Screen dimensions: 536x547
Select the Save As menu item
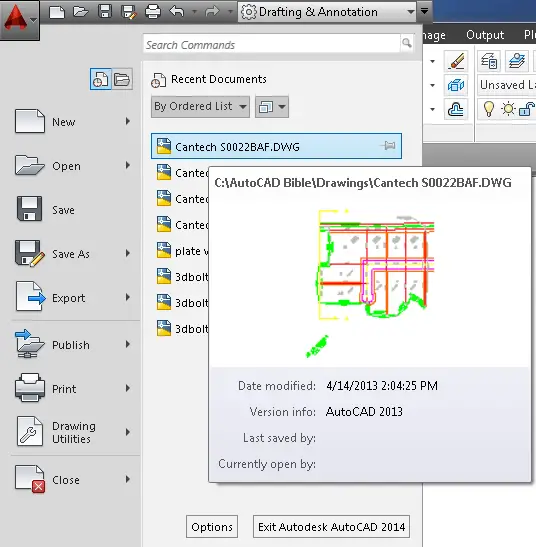click(72, 254)
